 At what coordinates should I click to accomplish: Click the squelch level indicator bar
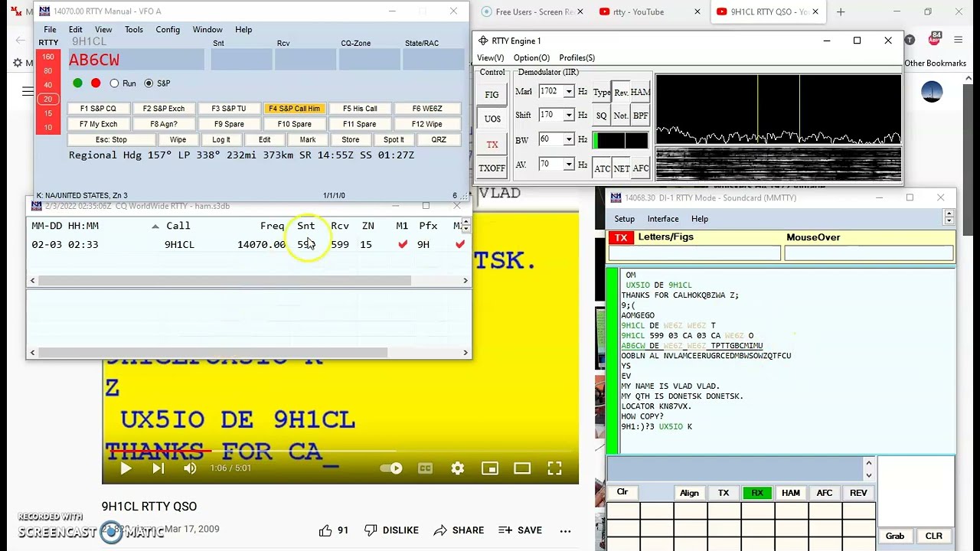point(621,141)
